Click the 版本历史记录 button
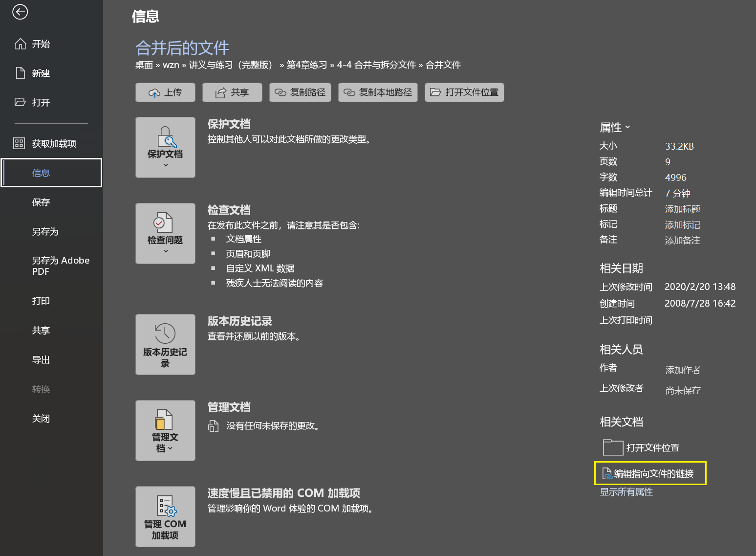 [x=165, y=344]
